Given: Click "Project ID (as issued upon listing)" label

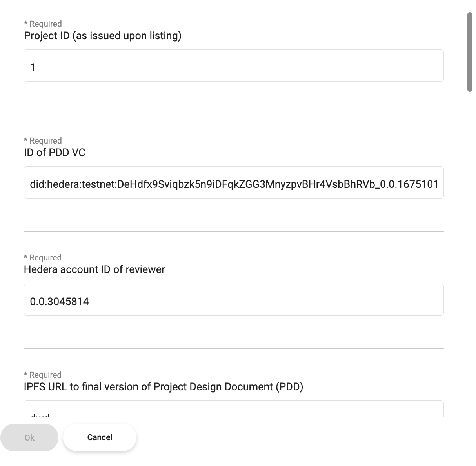Looking at the screenshot, I should tap(103, 36).
